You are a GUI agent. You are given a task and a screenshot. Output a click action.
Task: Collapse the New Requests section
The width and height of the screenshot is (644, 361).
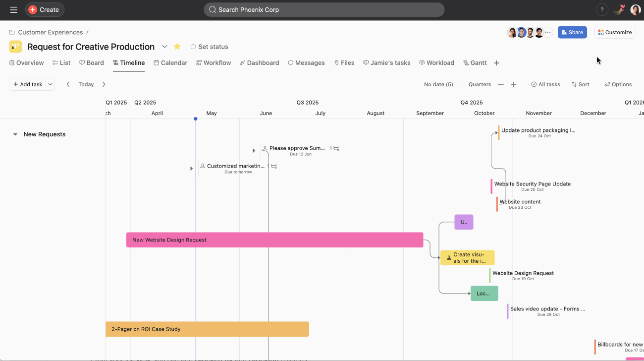coord(15,134)
